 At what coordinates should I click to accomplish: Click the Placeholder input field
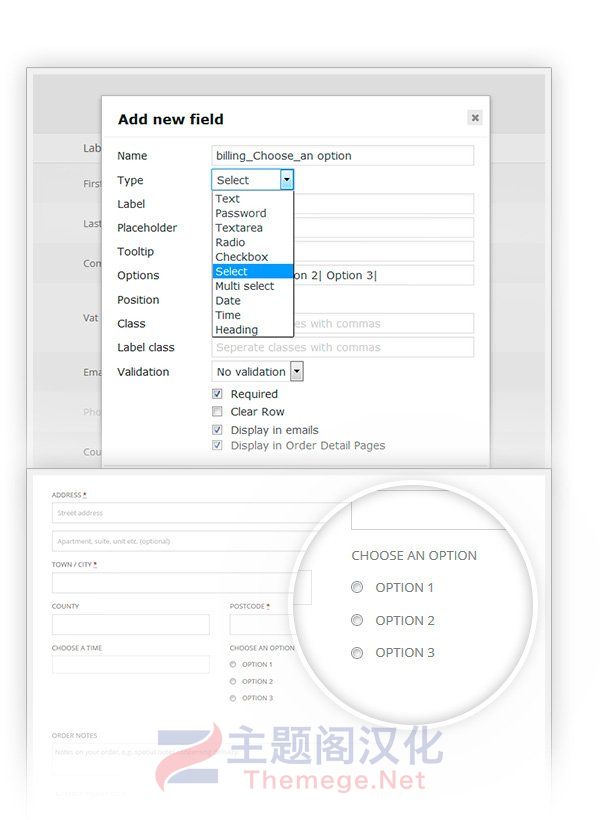[383, 227]
